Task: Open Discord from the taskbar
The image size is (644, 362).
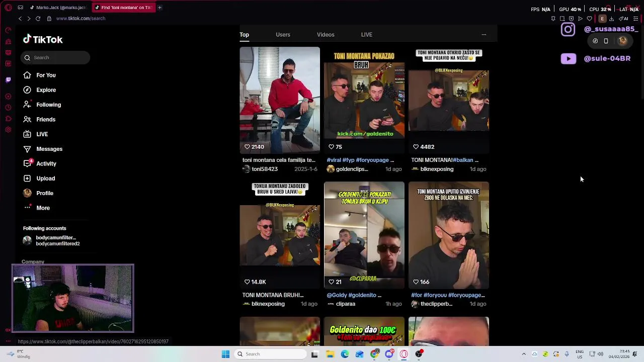Action: (x=389, y=354)
